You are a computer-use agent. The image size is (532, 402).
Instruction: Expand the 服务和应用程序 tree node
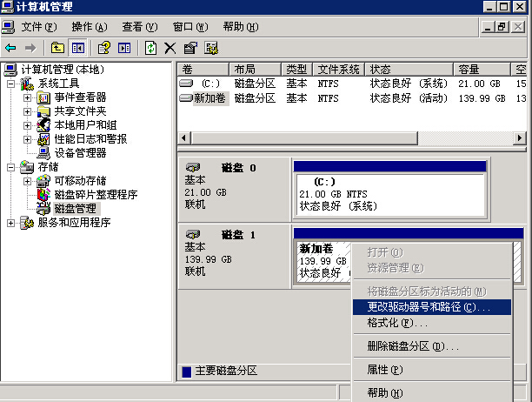tap(11, 223)
